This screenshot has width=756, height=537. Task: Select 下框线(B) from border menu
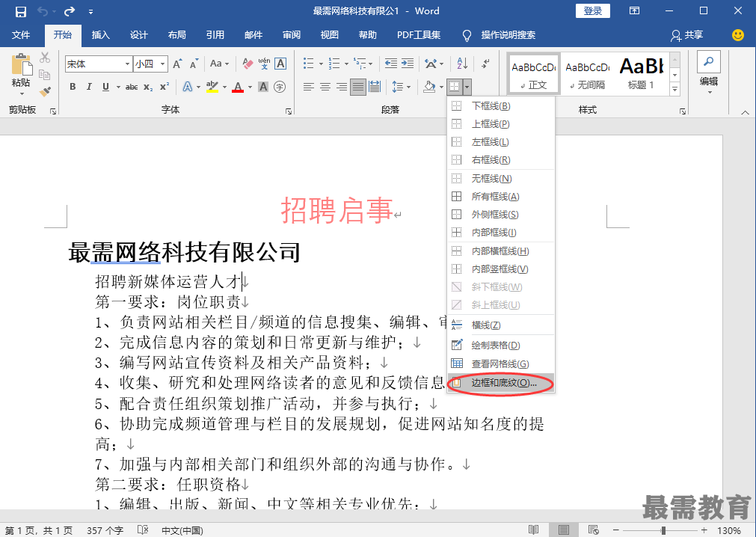point(501,106)
